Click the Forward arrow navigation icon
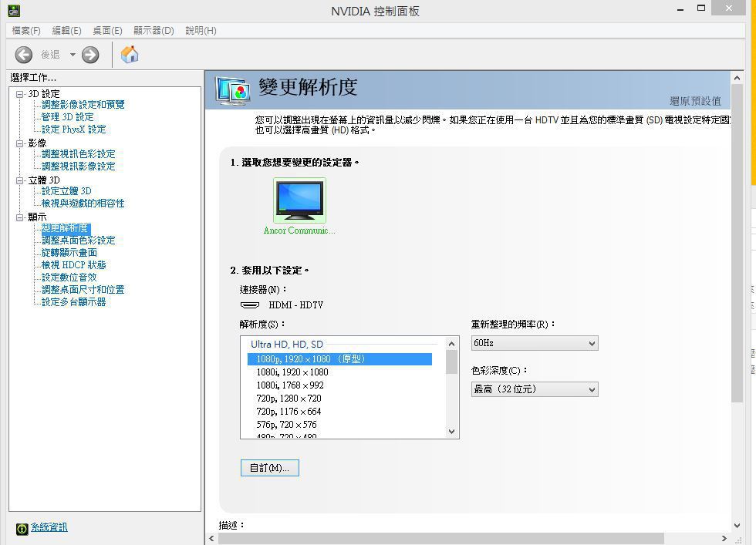Viewport: 756px width, 545px height. click(90, 55)
